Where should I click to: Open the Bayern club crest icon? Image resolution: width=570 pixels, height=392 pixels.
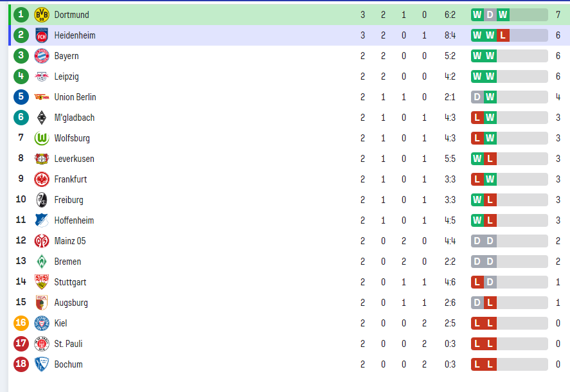point(41,56)
